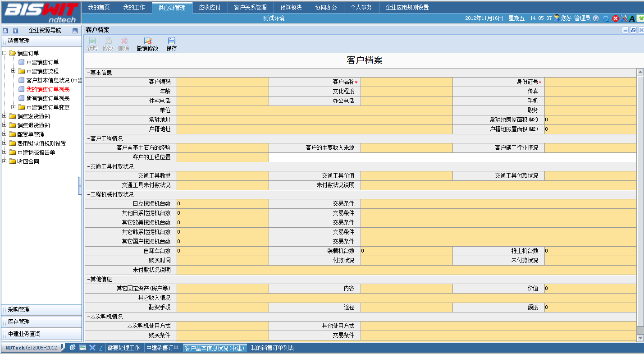Open the help question-mark icon
Viewport: 644px width, 354px height.
coord(596,18)
